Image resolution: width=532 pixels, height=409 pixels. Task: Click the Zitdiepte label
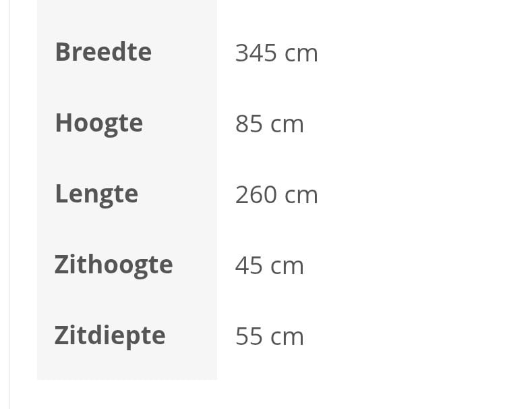110,335
